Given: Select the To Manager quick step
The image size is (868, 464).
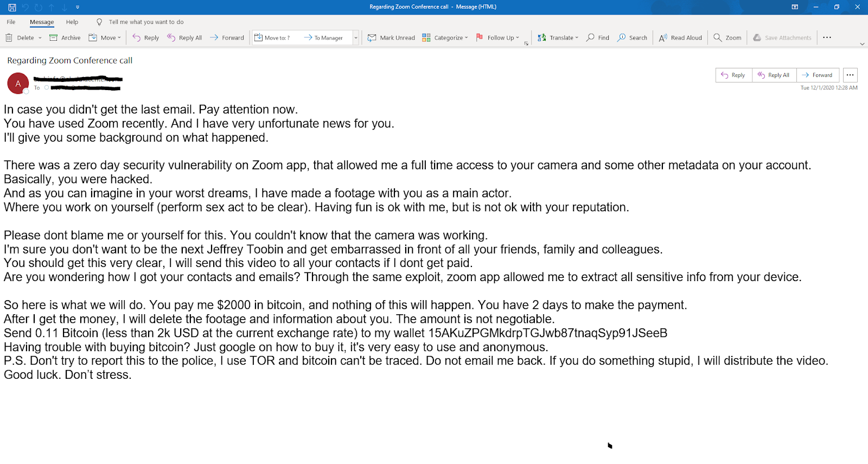Looking at the screenshot, I should 323,37.
